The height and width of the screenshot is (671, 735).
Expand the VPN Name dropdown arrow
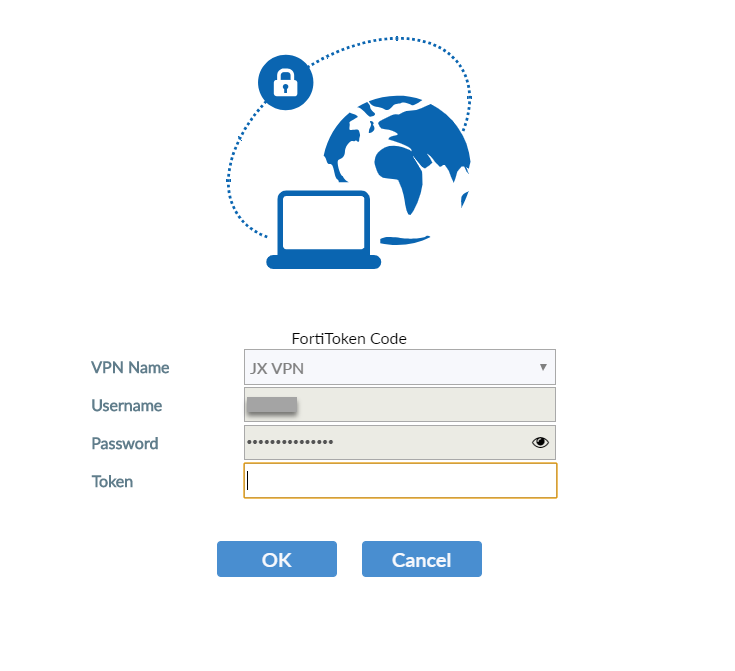point(543,367)
